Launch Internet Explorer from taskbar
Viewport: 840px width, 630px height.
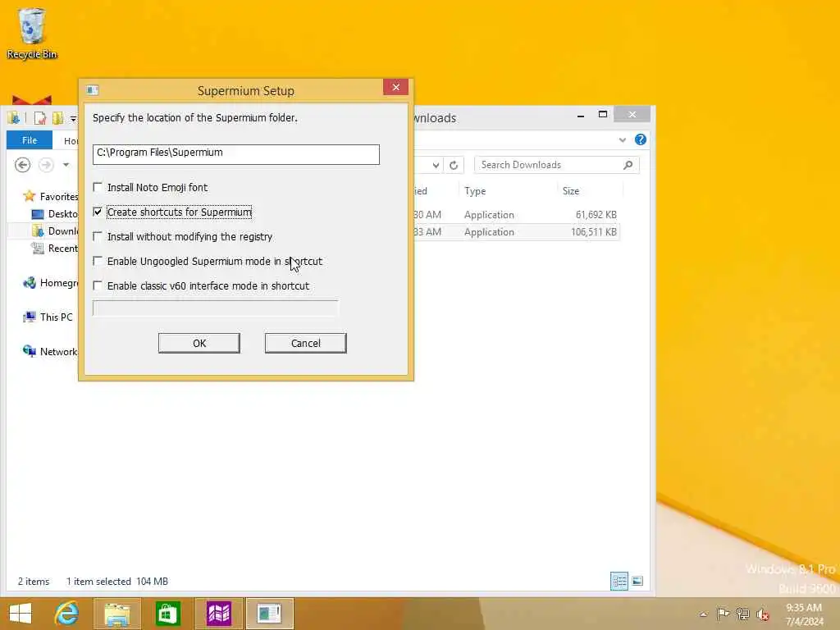coord(66,614)
